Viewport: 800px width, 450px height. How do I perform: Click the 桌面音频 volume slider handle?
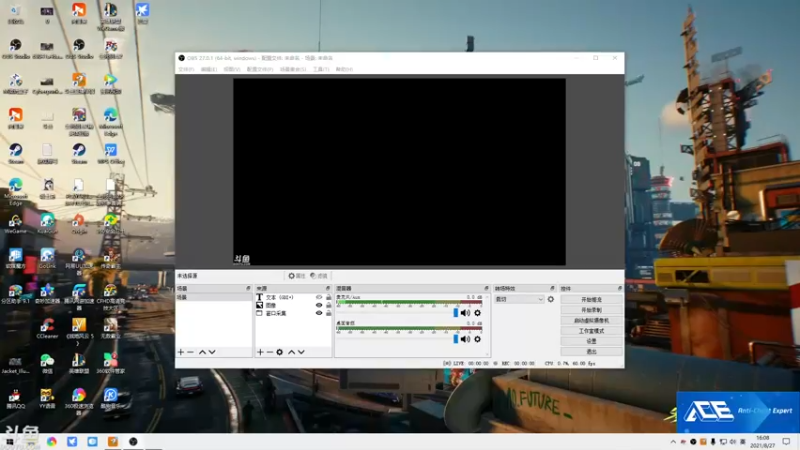click(x=456, y=339)
